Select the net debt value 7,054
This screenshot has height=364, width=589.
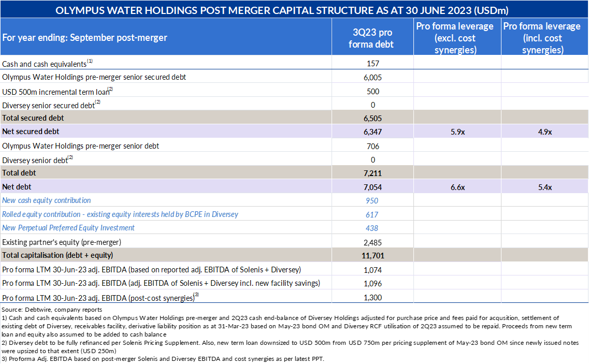pos(372,187)
